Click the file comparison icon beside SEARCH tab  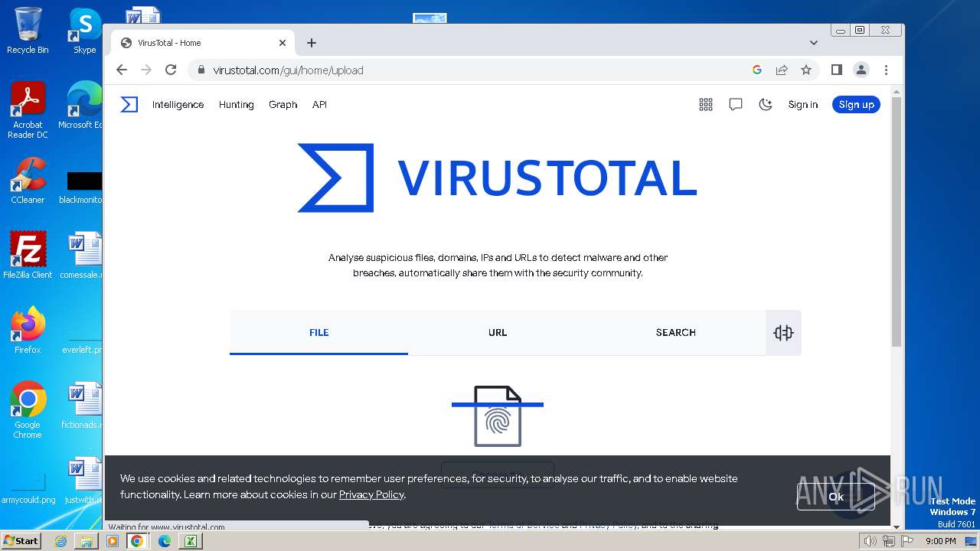coord(783,332)
